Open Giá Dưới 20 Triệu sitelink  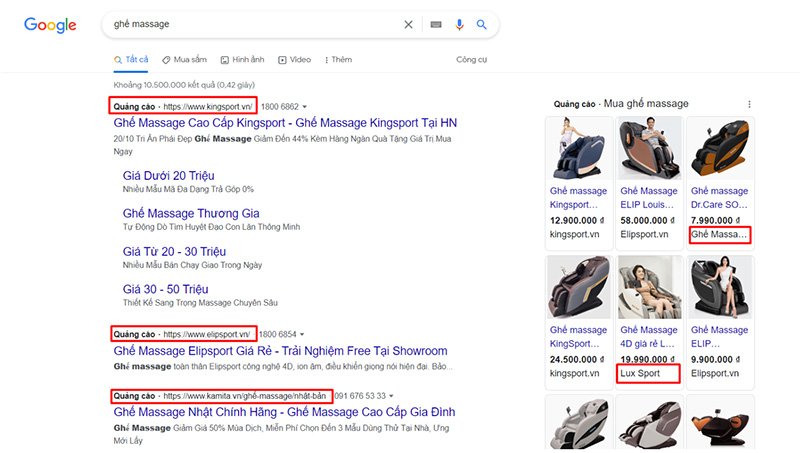pos(168,175)
